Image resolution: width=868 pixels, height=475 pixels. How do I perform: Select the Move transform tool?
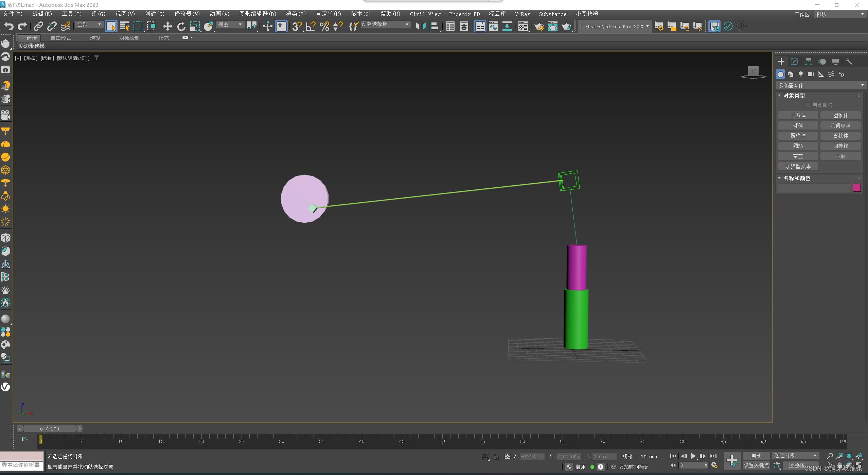tap(167, 26)
